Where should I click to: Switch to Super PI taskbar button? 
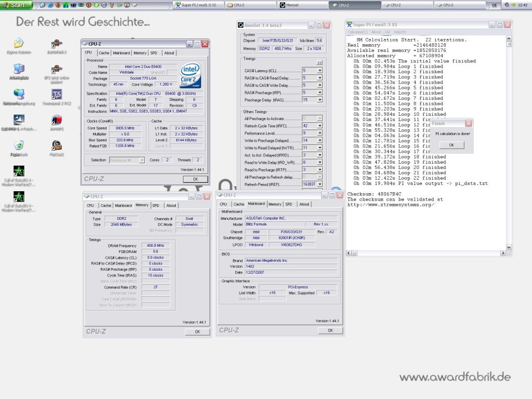(198, 5)
